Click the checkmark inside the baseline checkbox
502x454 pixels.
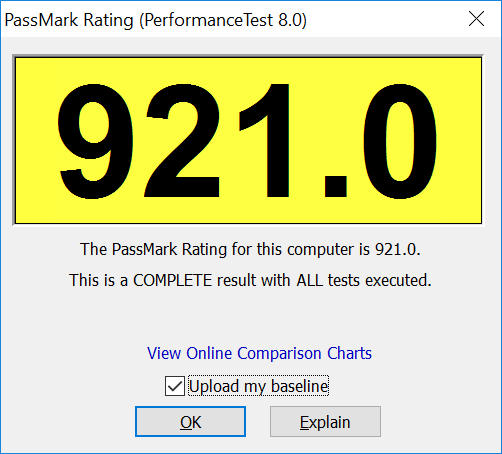175,386
